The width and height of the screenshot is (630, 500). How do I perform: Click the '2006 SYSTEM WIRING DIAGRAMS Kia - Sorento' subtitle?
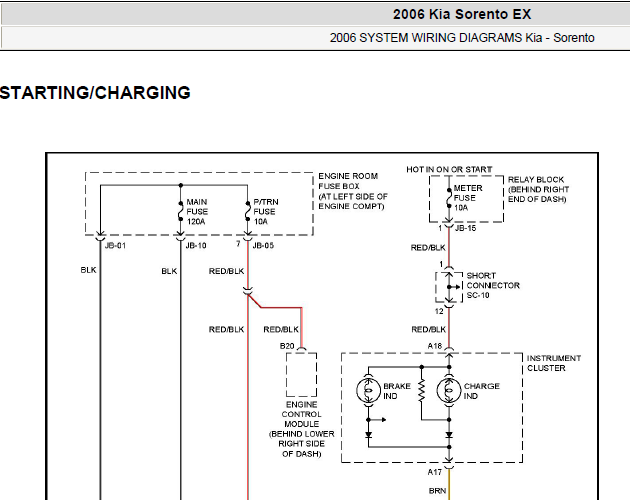pyautogui.click(x=462, y=38)
